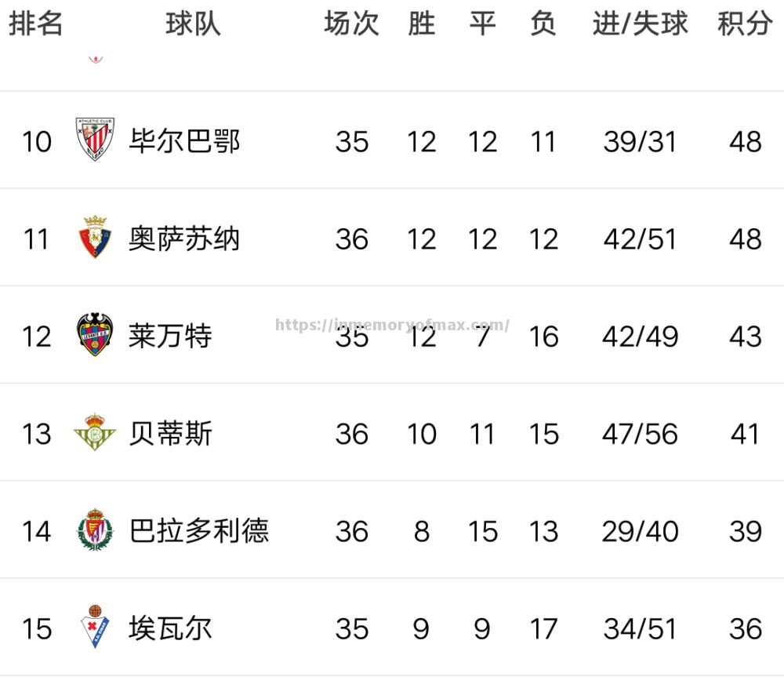Click the Athletic Bilbao club crest
Image resolution: width=784 pixels, height=677 pixels.
tap(94, 140)
